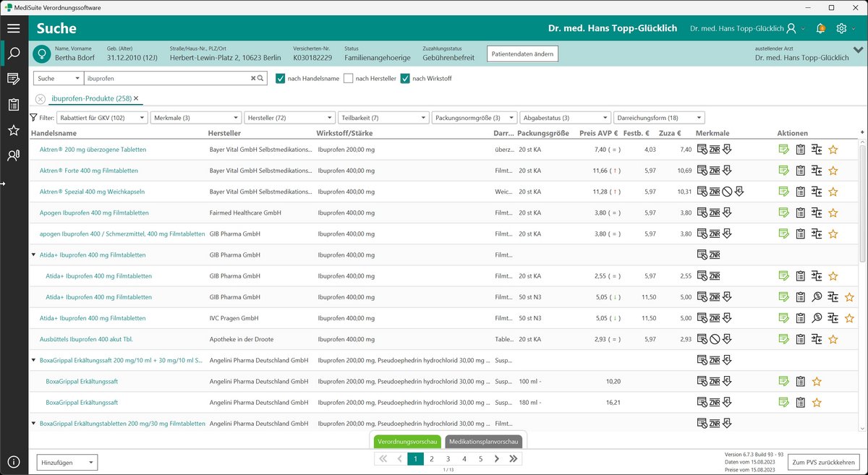Open the clipboard medication plan sidebar icon
Image resolution: width=868 pixels, height=475 pixels.
(13, 105)
